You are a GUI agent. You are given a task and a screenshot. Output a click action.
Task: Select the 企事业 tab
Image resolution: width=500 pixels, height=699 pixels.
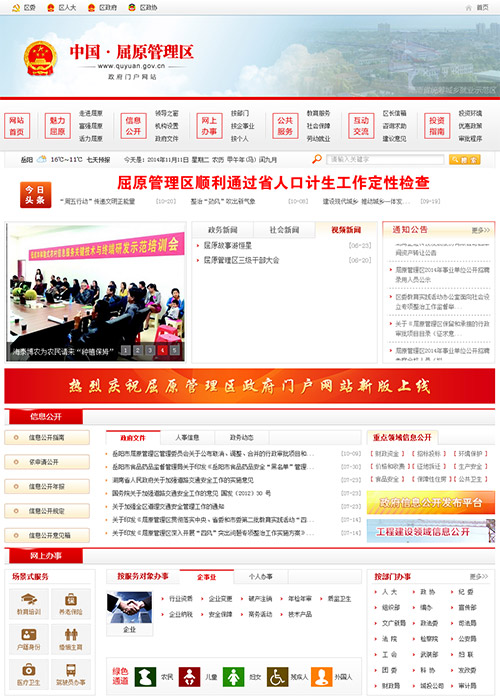(206, 577)
